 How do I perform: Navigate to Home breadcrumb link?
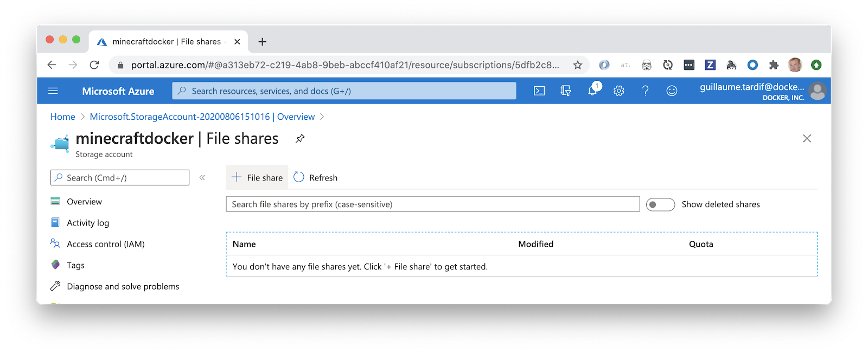click(63, 117)
